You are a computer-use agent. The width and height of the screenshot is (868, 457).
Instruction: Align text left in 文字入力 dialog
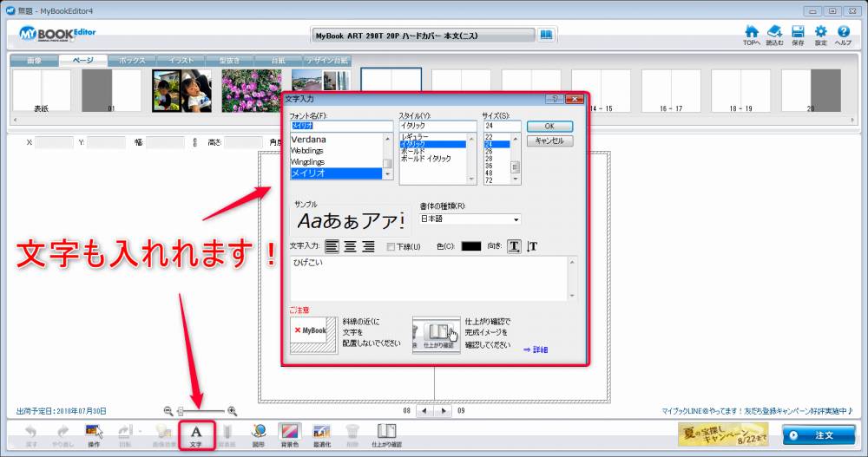click(332, 246)
